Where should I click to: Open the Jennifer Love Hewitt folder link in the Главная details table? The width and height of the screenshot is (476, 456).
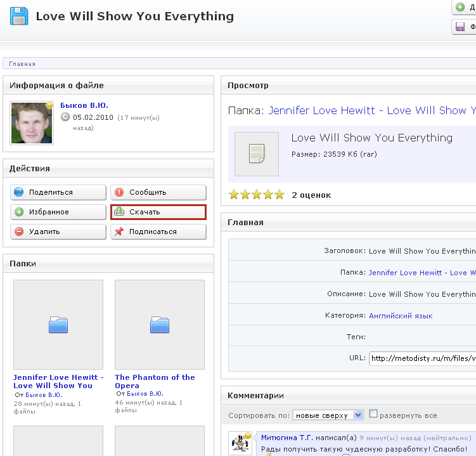(422, 273)
